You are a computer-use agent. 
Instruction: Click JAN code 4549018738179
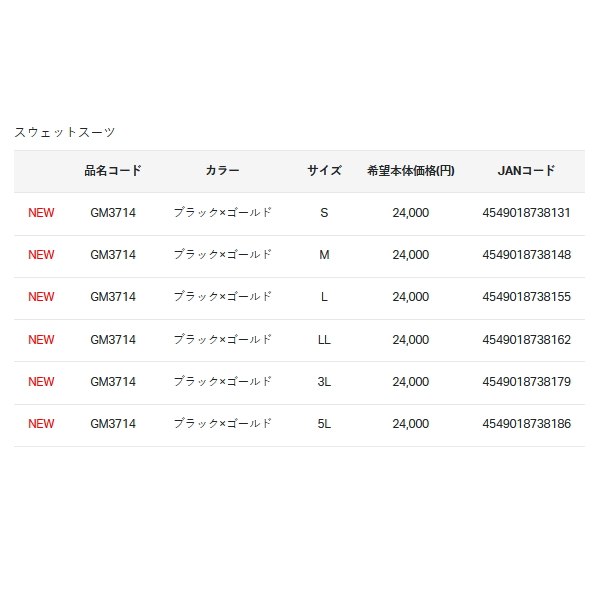tap(527, 382)
